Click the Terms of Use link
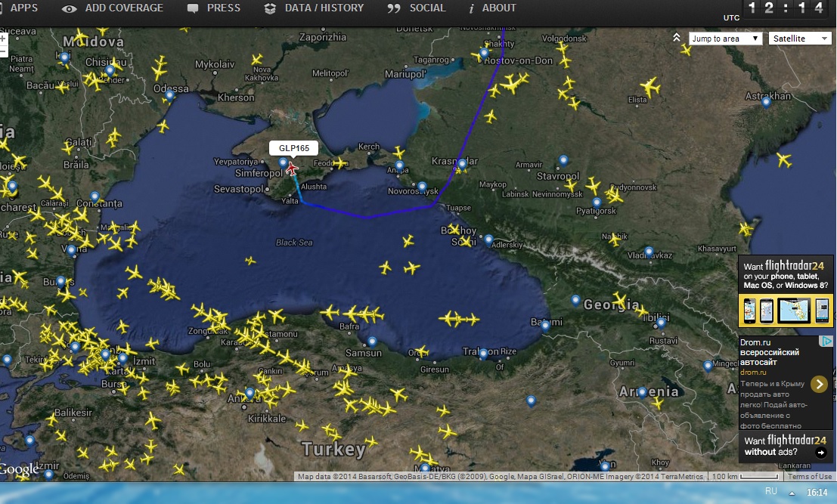The width and height of the screenshot is (837, 504). [x=809, y=477]
